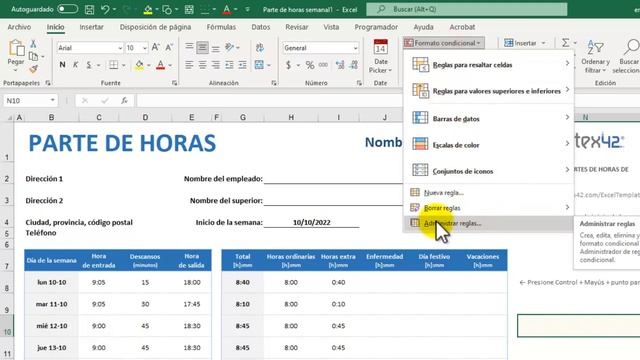Click the Formato condicional button
The image size is (640, 360).
click(444, 43)
